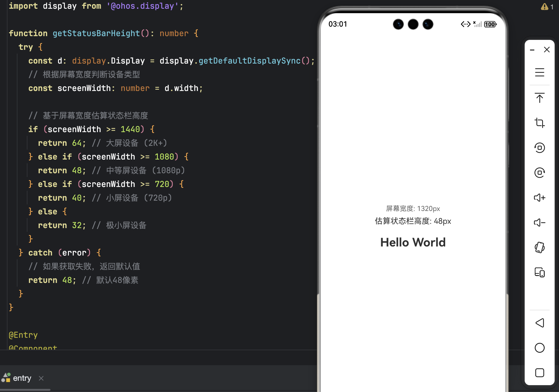Click the entry module icon
The image size is (559, 392).
(x=6, y=378)
